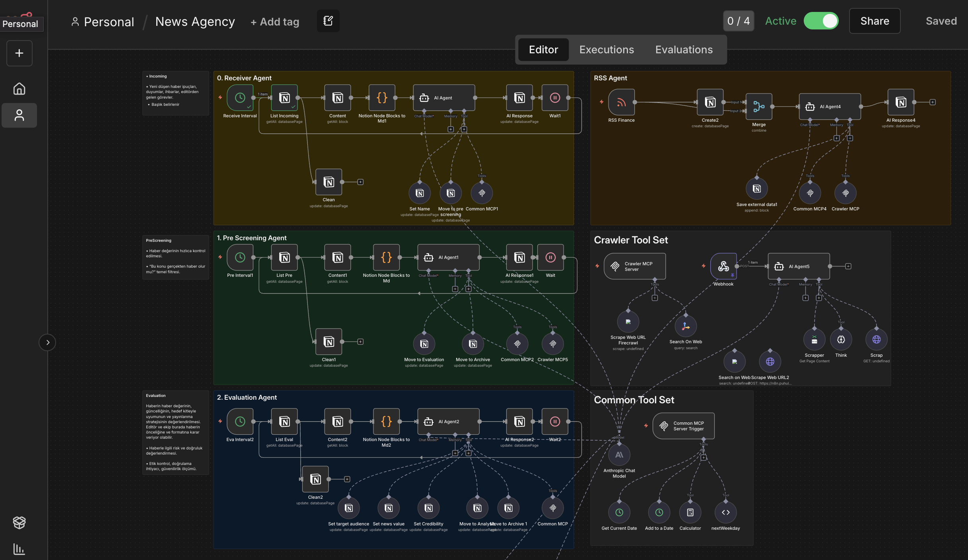Click plus connector after Clean node
This screenshot has width=968, height=560.
360,182
